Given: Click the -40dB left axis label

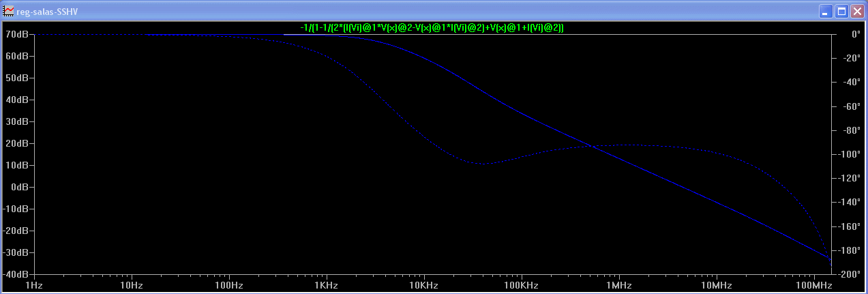Looking at the screenshot, I should pyautogui.click(x=16, y=274).
